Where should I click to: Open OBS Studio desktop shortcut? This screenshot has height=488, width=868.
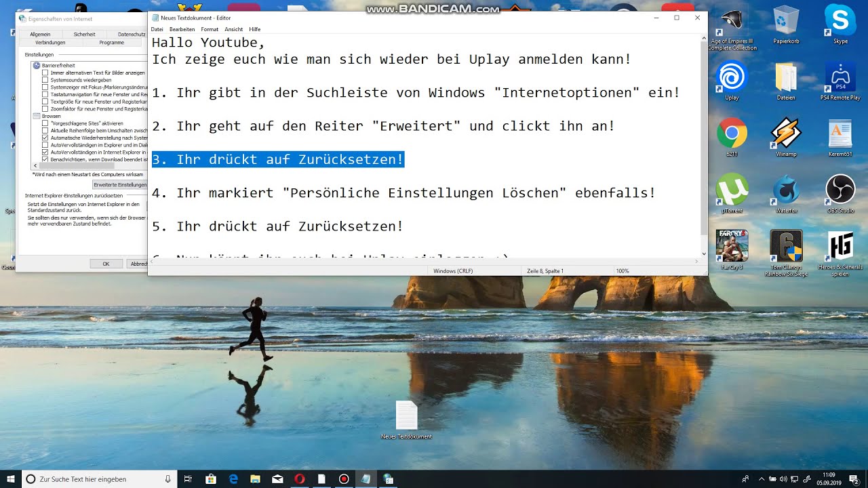tap(840, 193)
